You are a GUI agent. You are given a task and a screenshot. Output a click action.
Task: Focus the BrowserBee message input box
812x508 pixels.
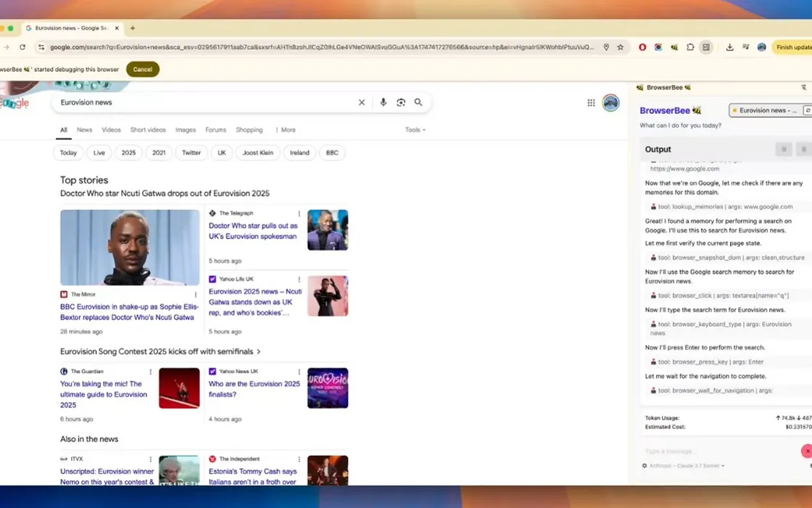[x=720, y=451]
